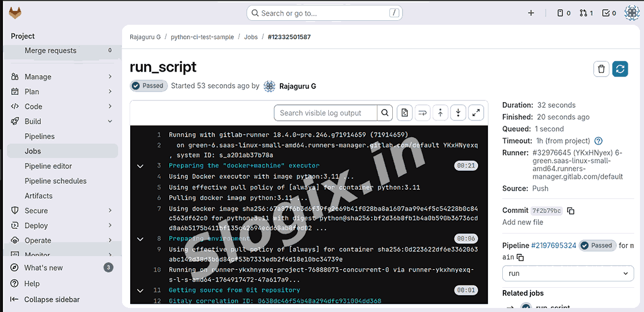
Task: Click the create new plus icon
Action: [x=531, y=13]
